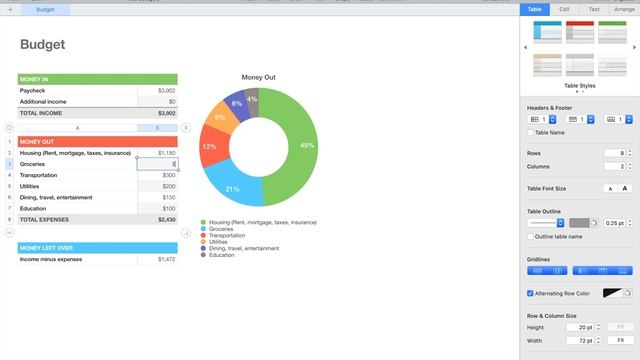Switch to the Table inspector tab

[534, 9]
